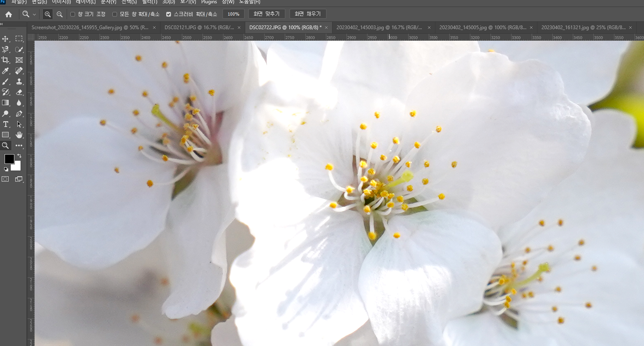
Task: Close the DSC02722.JPG tab
Action: click(x=326, y=28)
